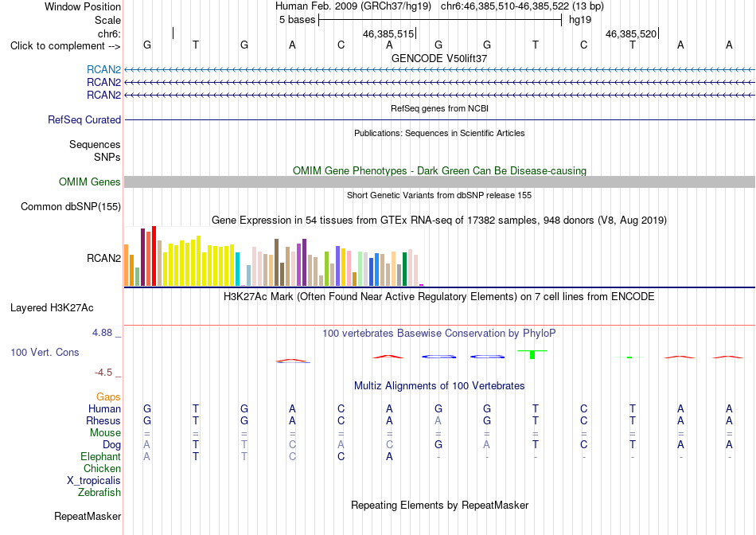Select the RefSeq Curated intron line
The height and width of the screenshot is (535, 756).
tap(440, 119)
